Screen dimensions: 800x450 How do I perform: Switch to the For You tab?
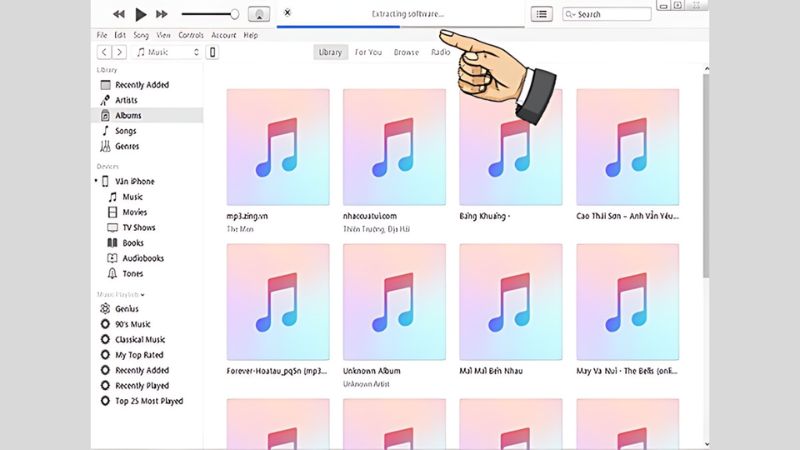(x=368, y=52)
